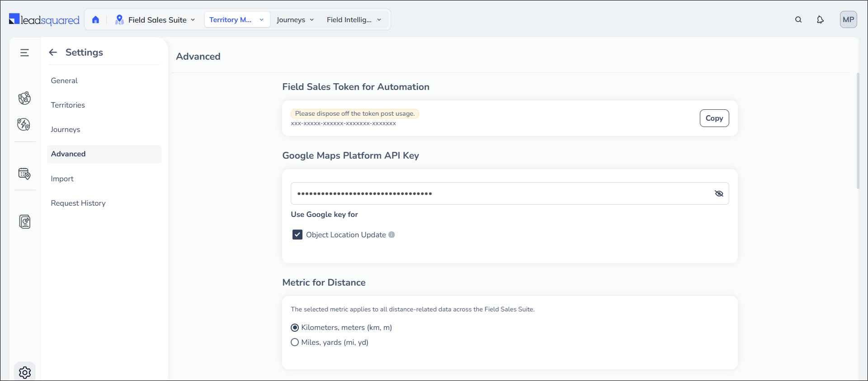Click the back arrow beside Settings
The height and width of the screenshot is (381, 868).
[53, 52]
